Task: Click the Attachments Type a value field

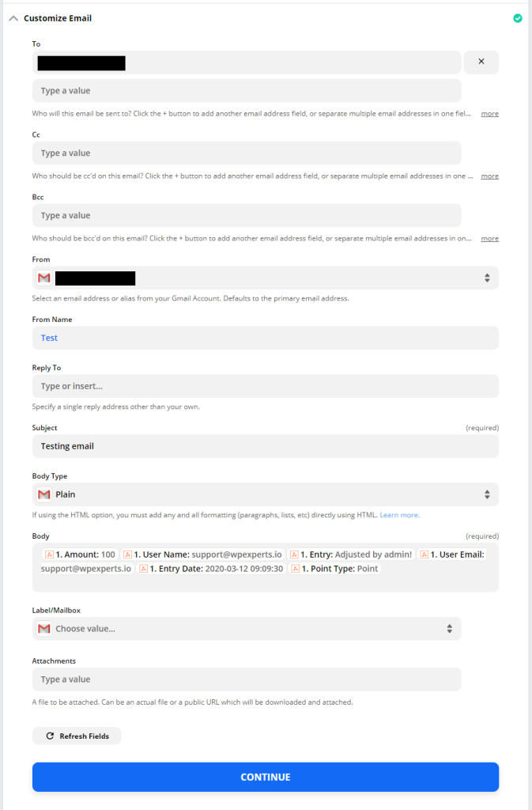Action: pos(246,679)
